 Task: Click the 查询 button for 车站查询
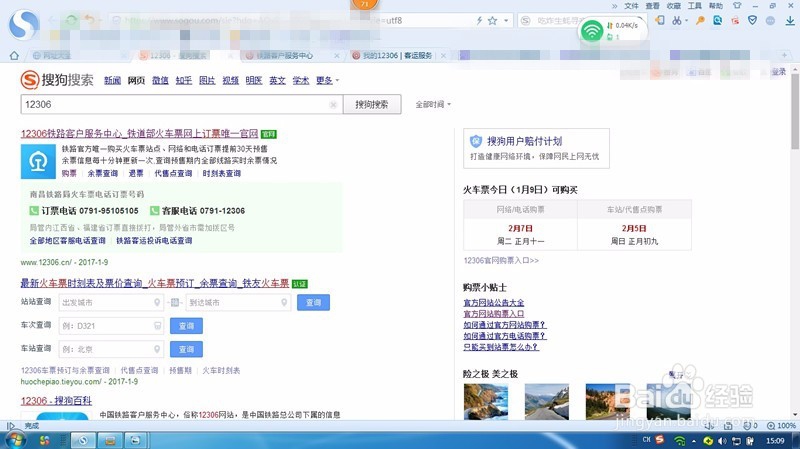click(186, 350)
